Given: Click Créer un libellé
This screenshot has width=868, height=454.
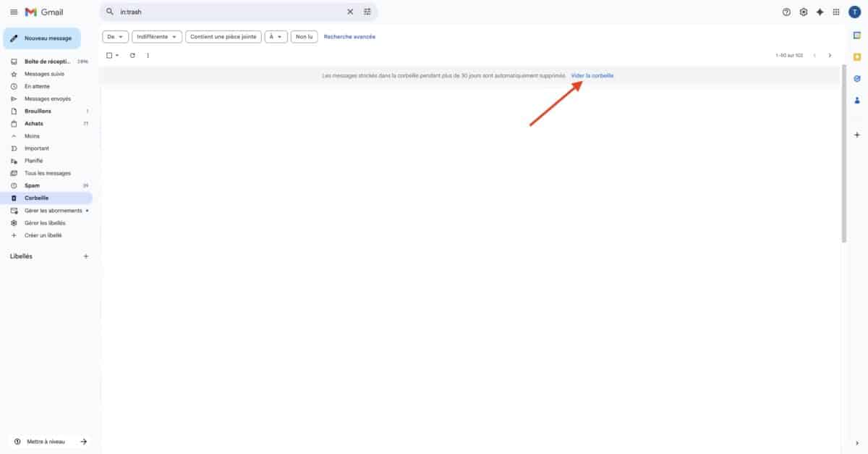Looking at the screenshot, I should (47, 235).
